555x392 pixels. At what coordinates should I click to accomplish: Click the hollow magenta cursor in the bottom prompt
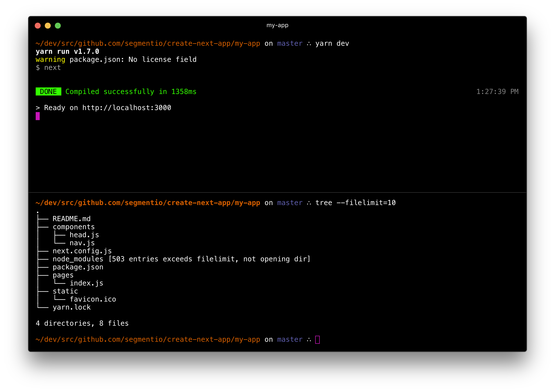317,339
